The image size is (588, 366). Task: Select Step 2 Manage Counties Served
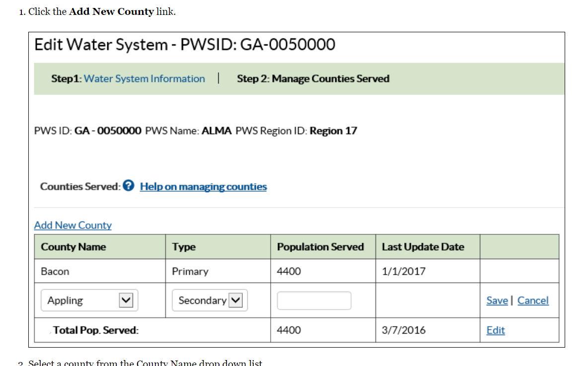point(313,78)
